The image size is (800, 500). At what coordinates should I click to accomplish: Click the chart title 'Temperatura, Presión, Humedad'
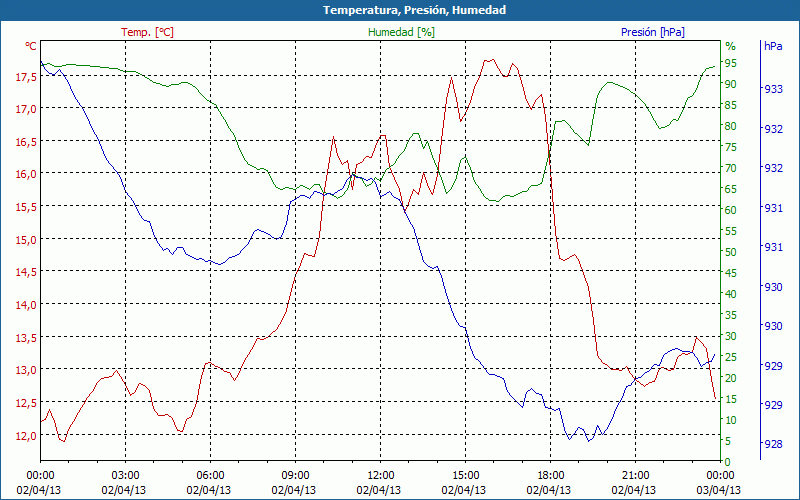coord(414,10)
